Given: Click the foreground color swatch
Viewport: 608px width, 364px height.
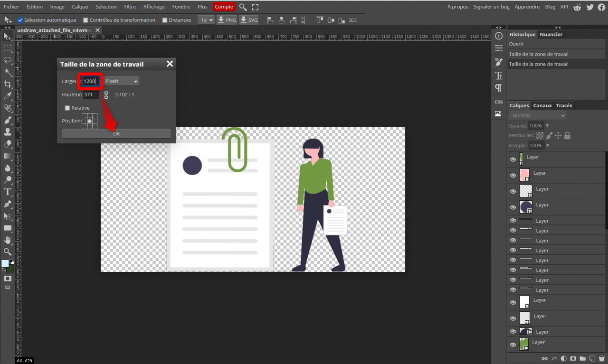Looking at the screenshot, I should [5, 263].
